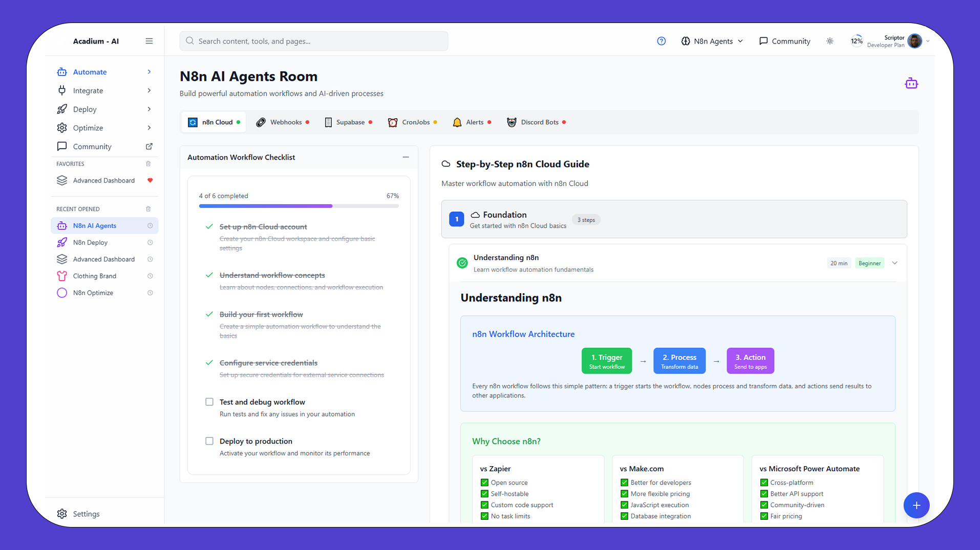This screenshot has height=550, width=980.
Task: Collapse the Foundation section header
Action: click(x=674, y=219)
